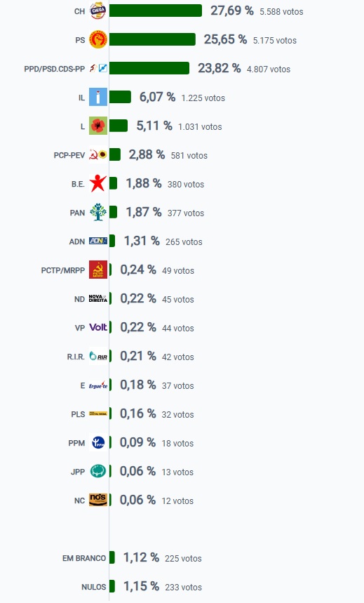Click the Volt purple logo
Image resolution: width=364 pixels, height=603 pixels.
(98, 327)
